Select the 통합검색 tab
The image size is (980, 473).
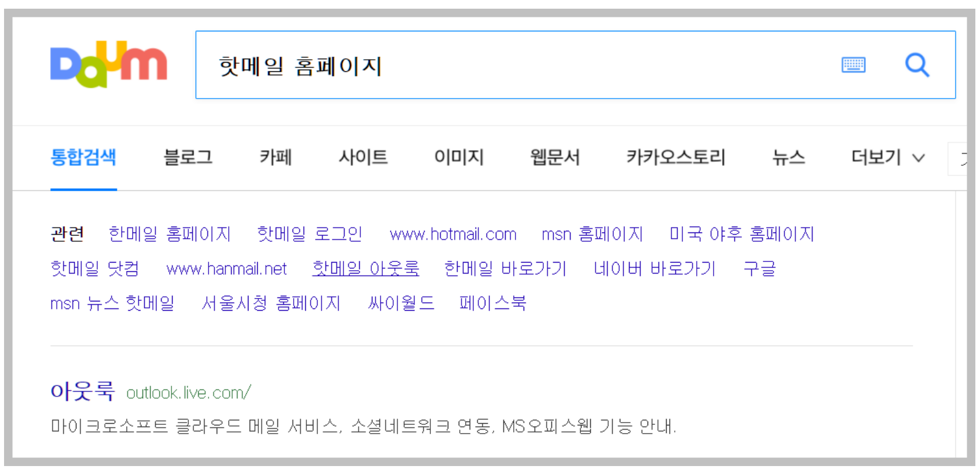[83, 157]
